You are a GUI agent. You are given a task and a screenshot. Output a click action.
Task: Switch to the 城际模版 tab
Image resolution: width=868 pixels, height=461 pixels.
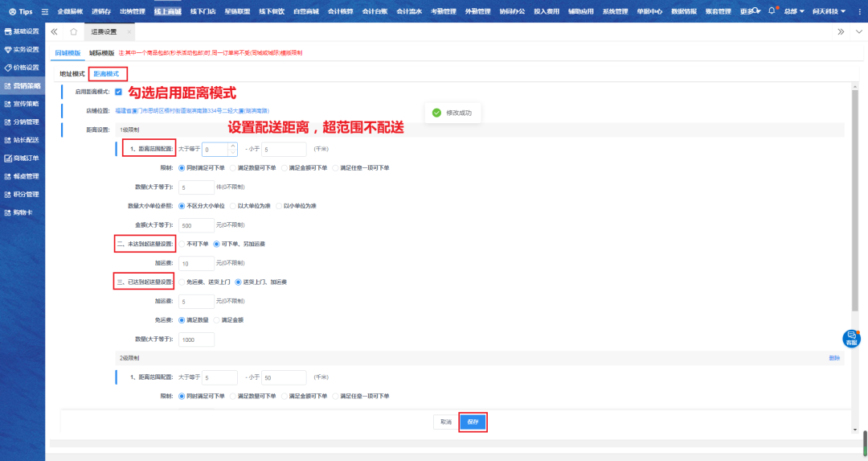pos(101,52)
